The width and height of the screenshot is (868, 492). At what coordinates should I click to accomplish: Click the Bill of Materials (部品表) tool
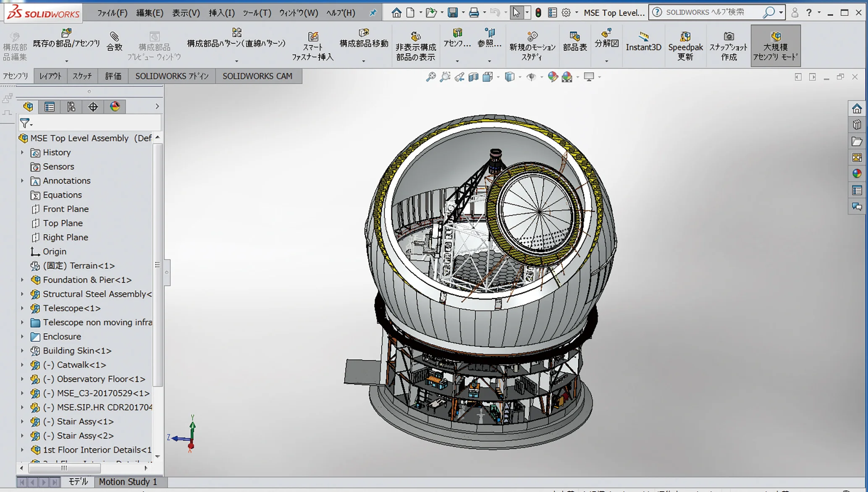[574, 42]
